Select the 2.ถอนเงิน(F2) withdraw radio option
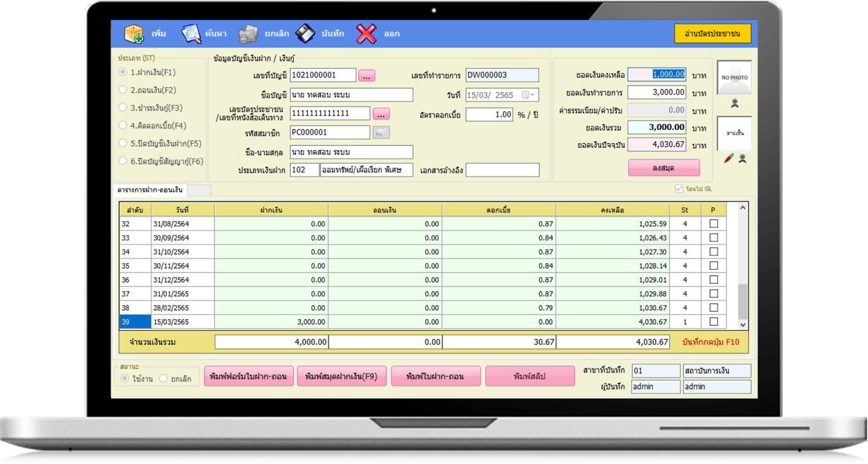The width and height of the screenshot is (868, 464). click(x=123, y=90)
